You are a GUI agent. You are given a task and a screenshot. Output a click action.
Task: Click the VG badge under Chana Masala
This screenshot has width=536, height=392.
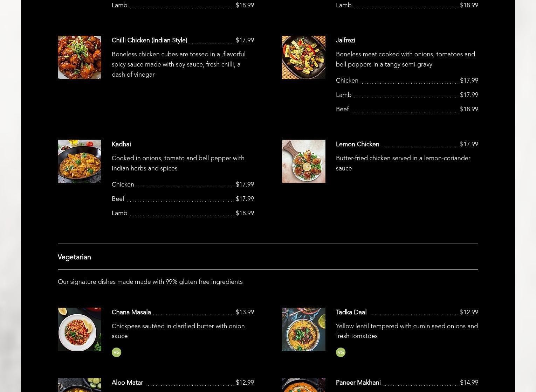[116, 352]
